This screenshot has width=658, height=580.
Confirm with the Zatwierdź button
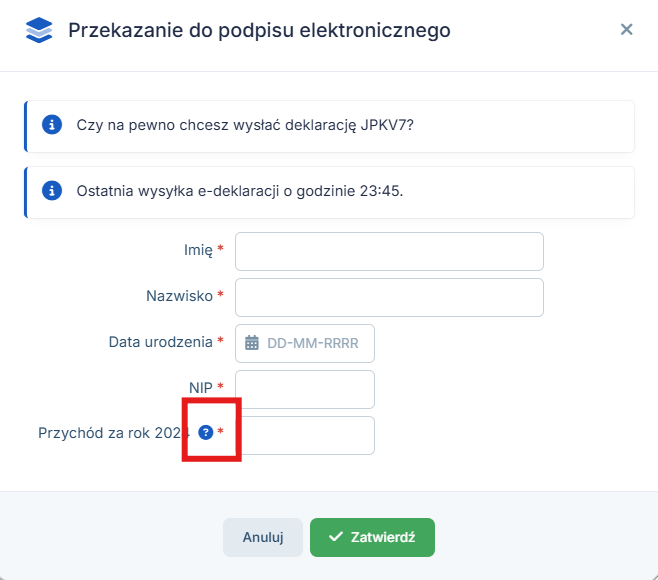point(372,537)
